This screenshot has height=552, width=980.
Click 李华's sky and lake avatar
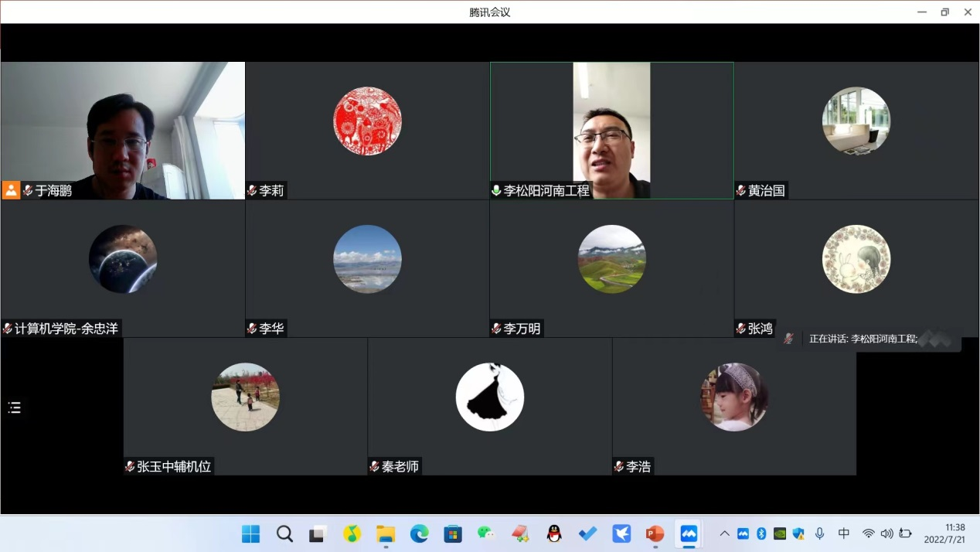[367, 259]
